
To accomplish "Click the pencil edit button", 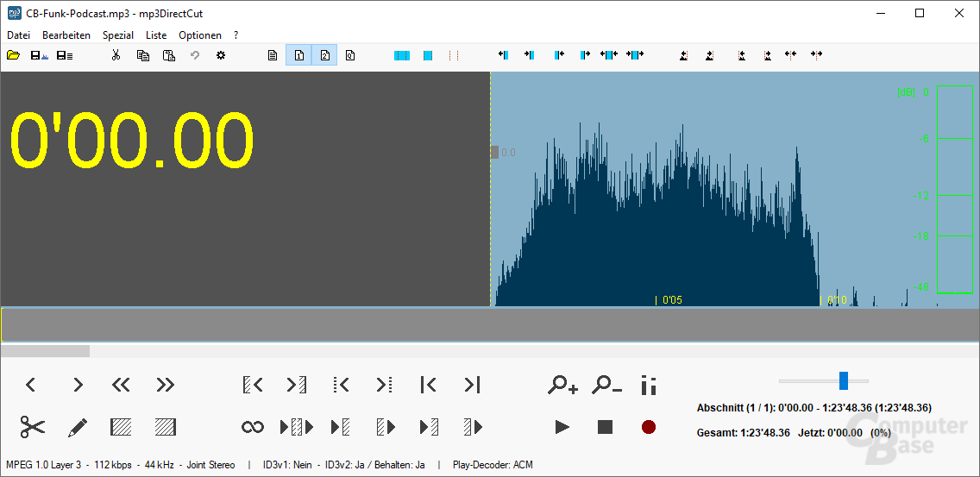I will pyautogui.click(x=78, y=428).
